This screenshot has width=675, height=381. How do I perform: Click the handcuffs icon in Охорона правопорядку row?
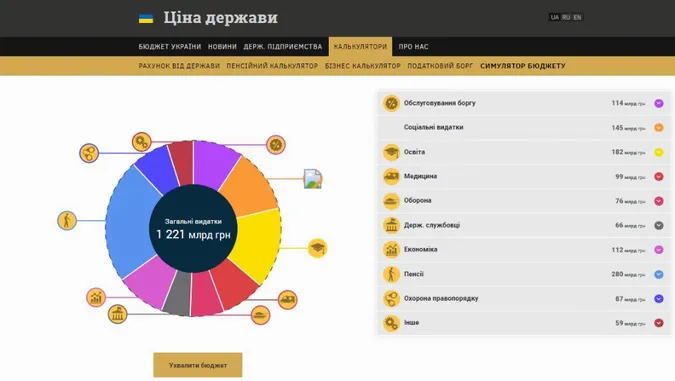tap(391, 298)
